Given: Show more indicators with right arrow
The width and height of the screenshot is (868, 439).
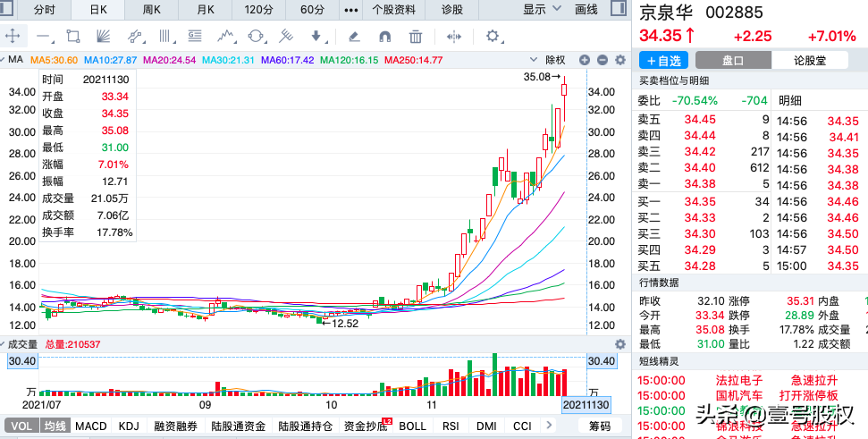Looking at the screenshot, I should click(549, 426).
